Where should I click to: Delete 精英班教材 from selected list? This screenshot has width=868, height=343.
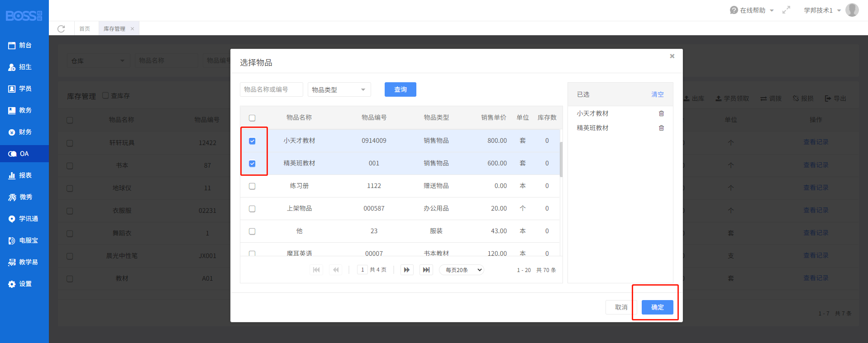[661, 128]
